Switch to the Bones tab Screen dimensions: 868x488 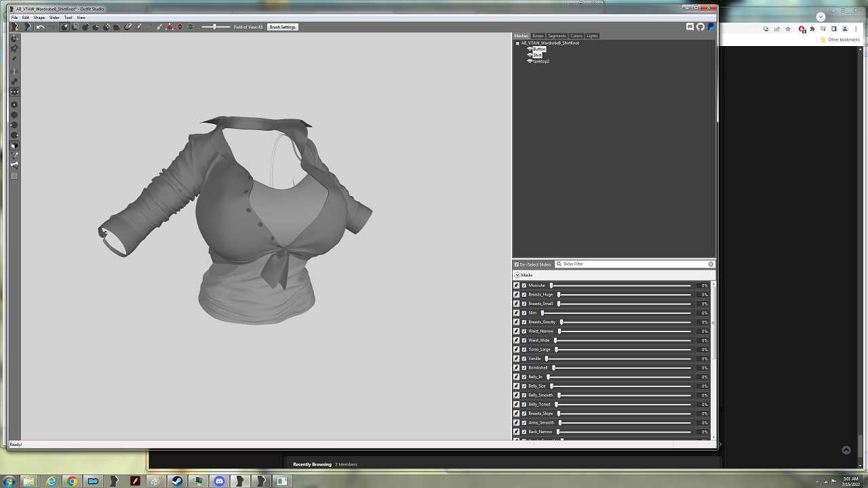(x=538, y=36)
